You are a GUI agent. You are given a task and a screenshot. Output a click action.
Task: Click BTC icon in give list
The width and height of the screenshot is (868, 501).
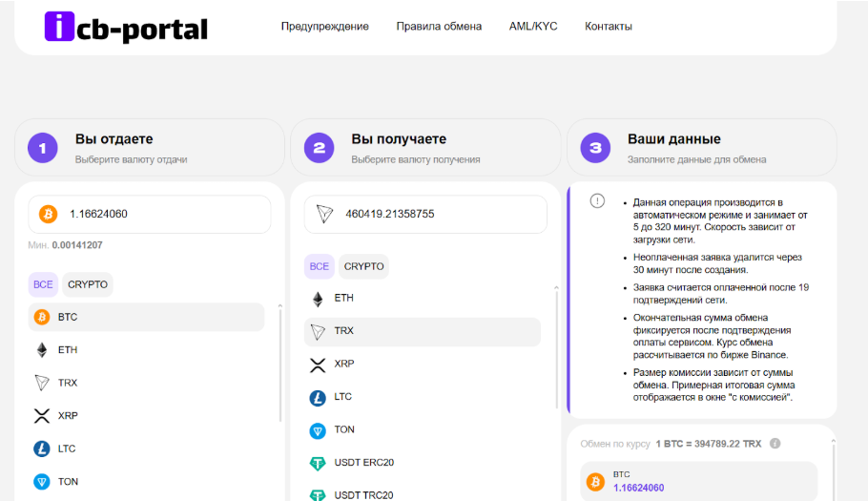click(x=42, y=317)
